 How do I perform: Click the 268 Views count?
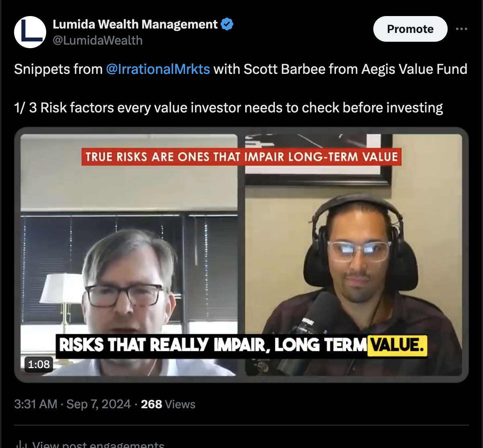tap(168, 404)
